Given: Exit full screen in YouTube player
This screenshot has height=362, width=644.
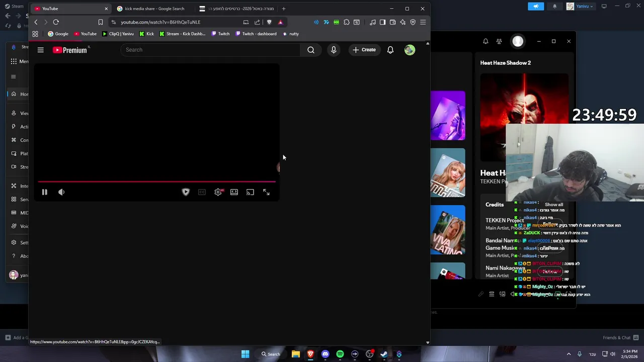Looking at the screenshot, I should point(266,192).
